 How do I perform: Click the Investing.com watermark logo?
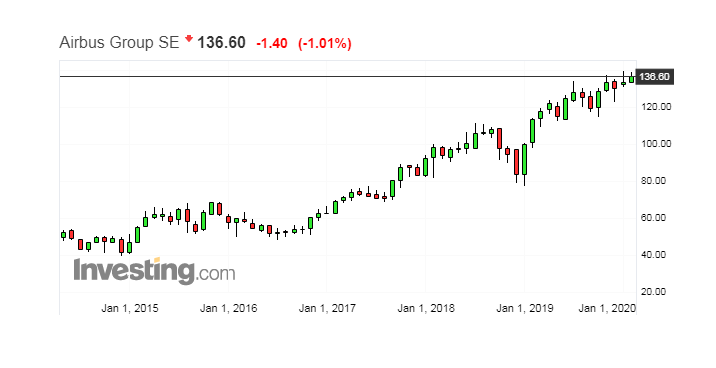154,271
